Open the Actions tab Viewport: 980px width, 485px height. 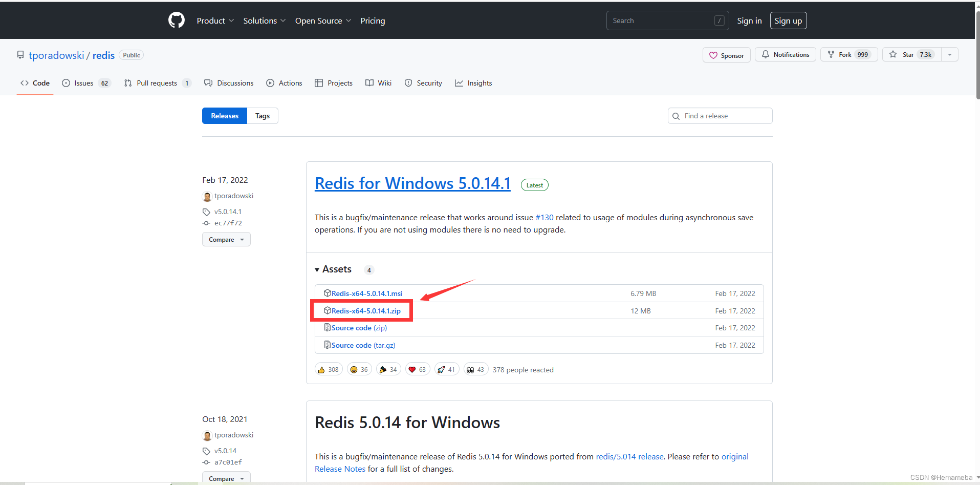[284, 83]
